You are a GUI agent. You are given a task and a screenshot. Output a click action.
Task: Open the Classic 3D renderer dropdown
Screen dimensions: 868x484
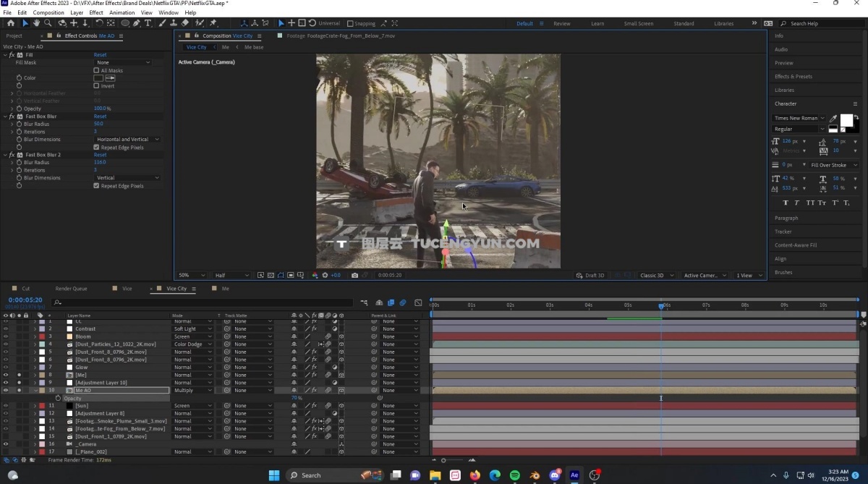[x=657, y=276]
